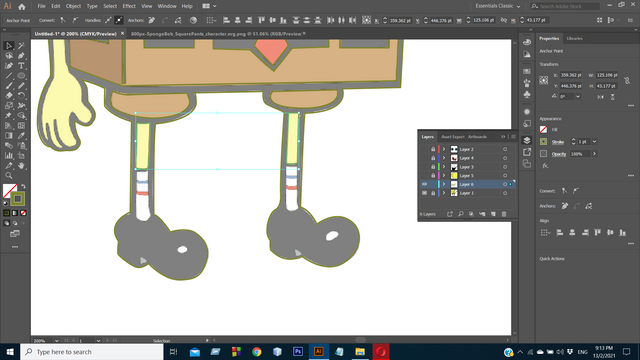The width and height of the screenshot is (640, 360).
Task: Select the Line Segment tool
Action: click(x=9, y=76)
